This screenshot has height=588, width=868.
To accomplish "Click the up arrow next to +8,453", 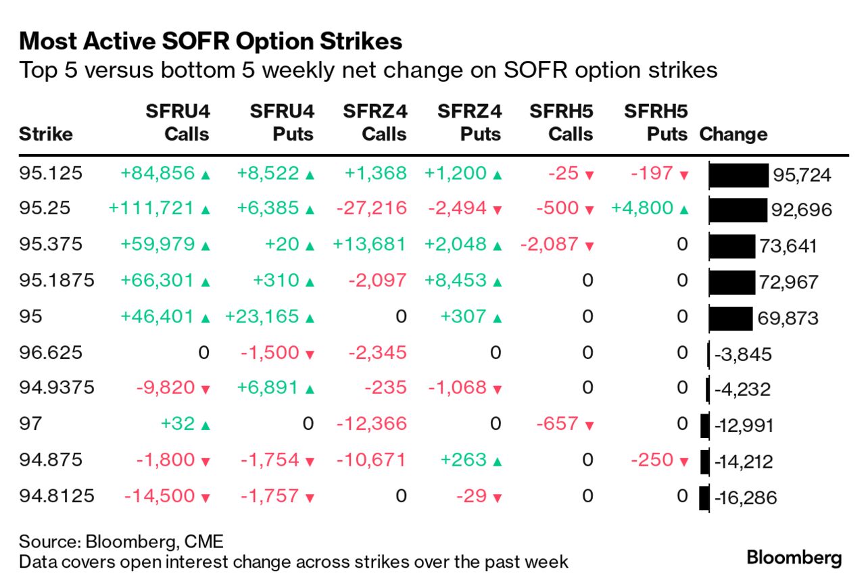I will click(x=497, y=283).
